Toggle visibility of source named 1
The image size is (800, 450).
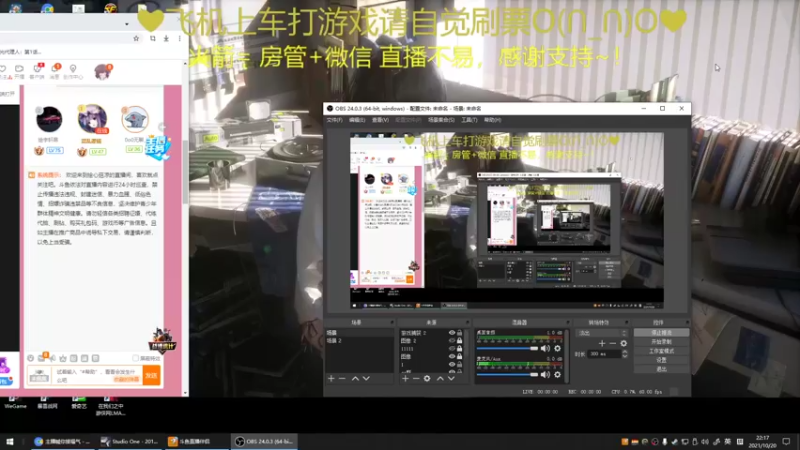[x=452, y=364]
